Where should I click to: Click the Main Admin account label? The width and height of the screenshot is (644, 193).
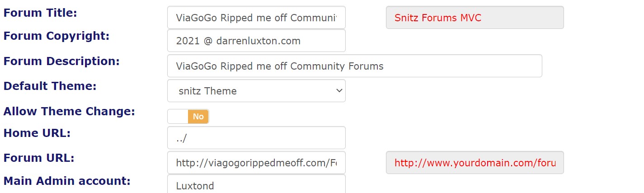[x=67, y=181]
